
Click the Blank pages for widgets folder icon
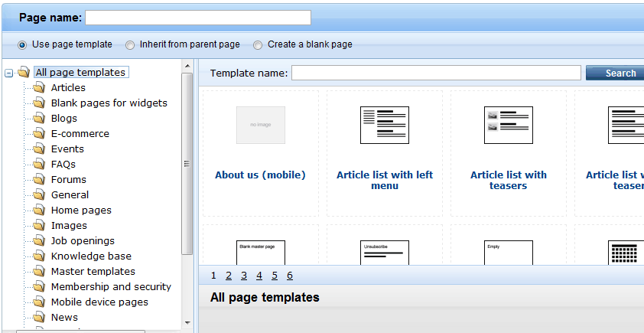(39, 103)
